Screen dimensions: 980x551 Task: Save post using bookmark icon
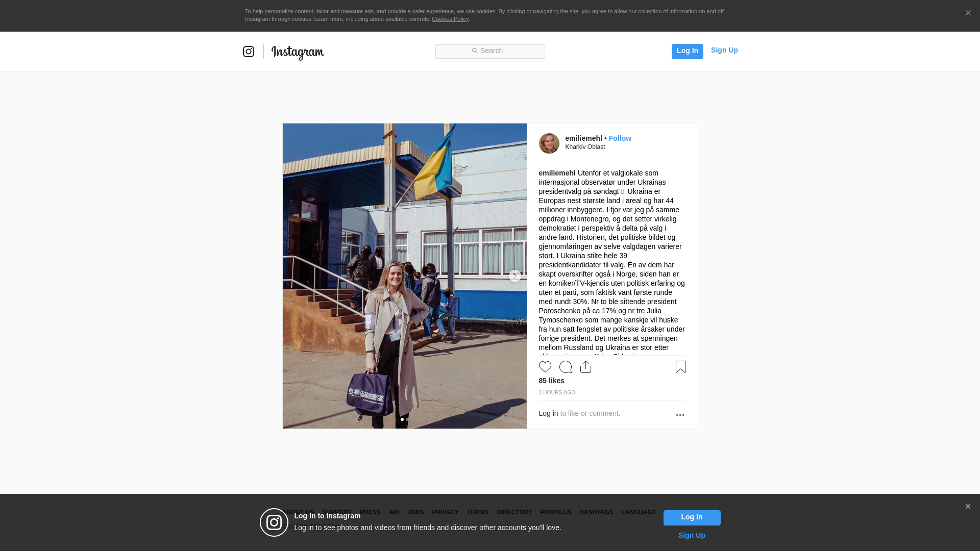tap(680, 367)
